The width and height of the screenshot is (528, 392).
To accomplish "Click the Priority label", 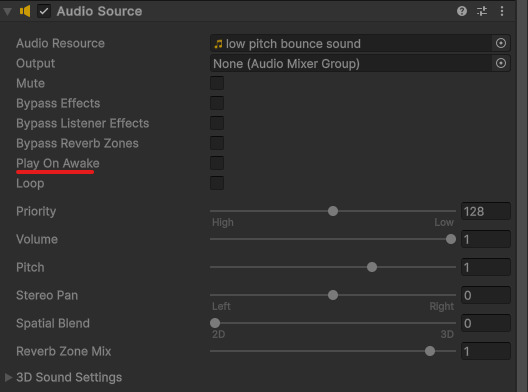I will pos(36,211).
